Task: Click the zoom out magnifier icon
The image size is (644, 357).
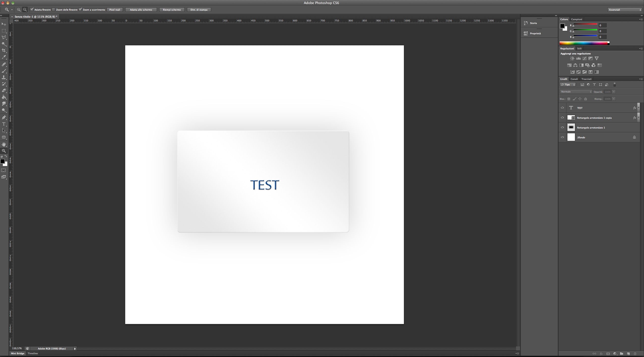Action: [25, 10]
